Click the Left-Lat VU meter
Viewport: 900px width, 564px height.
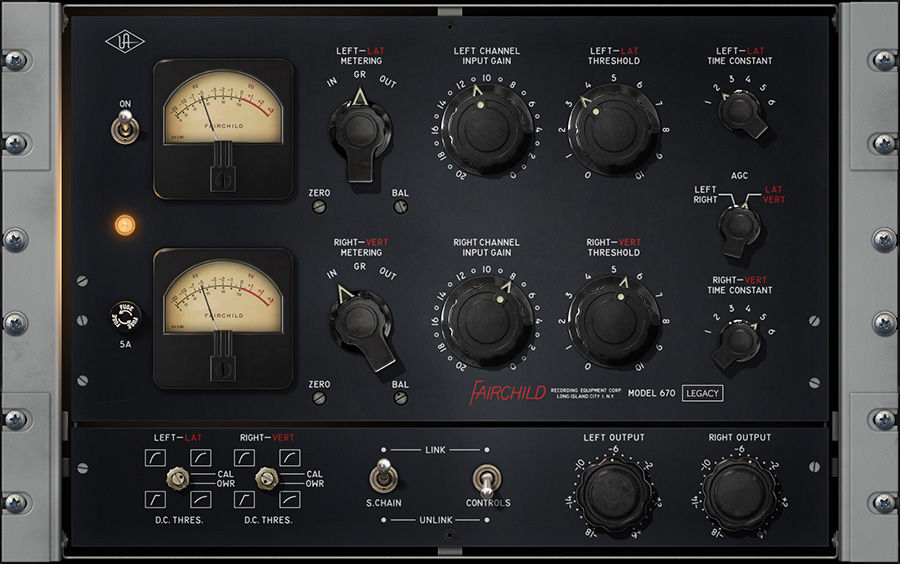[x=223, y=129]
